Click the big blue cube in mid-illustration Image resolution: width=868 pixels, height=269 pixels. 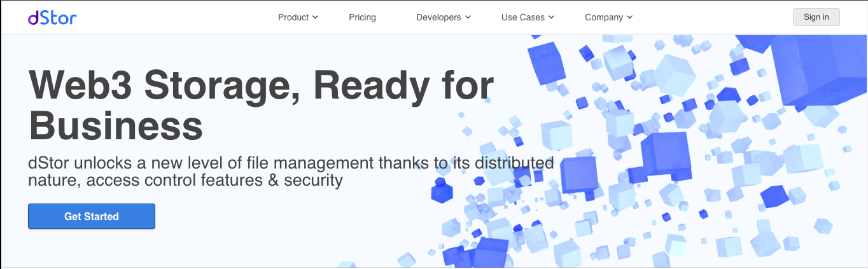665,156
